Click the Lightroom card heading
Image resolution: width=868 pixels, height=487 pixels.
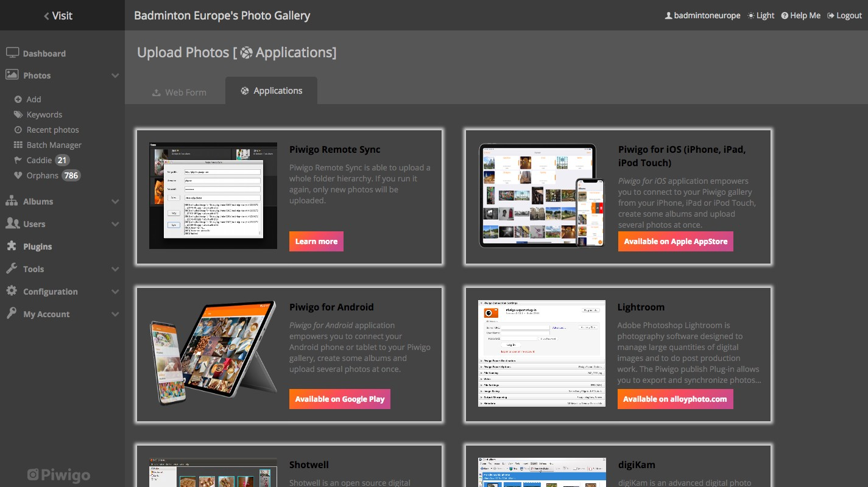[641, 307]
